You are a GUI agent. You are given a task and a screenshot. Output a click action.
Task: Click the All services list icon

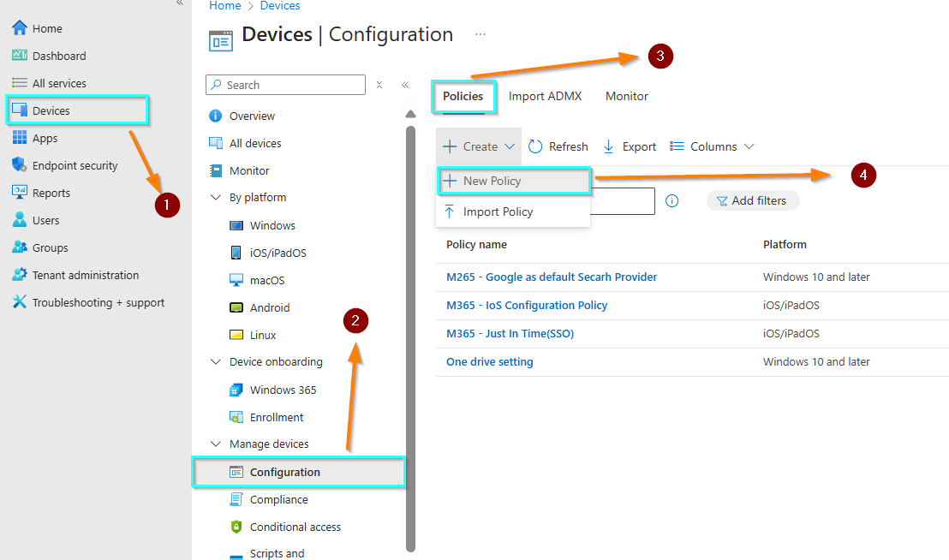coord(20,83)
